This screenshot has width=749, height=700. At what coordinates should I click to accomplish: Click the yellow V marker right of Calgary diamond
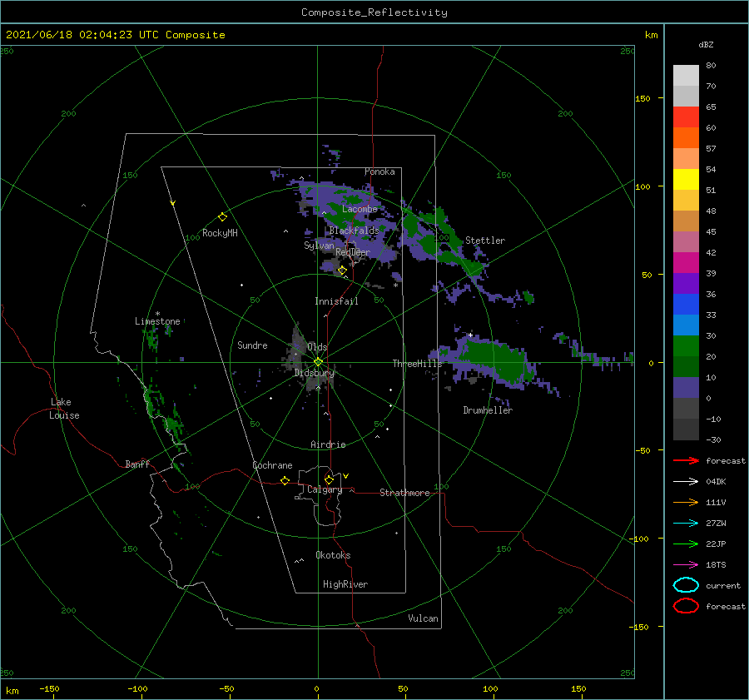(x=346, y=476)
